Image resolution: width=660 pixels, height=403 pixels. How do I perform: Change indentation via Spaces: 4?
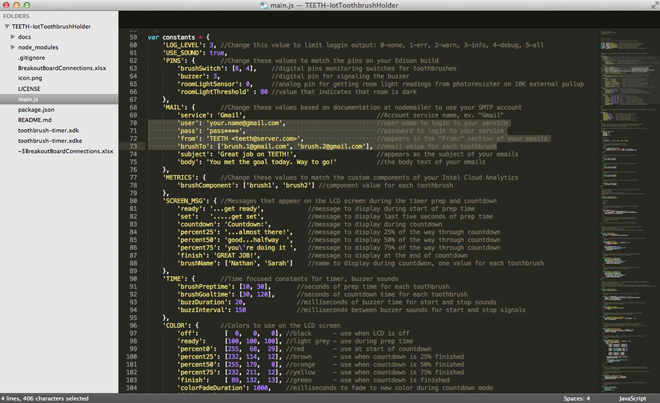tap(577, 398)
